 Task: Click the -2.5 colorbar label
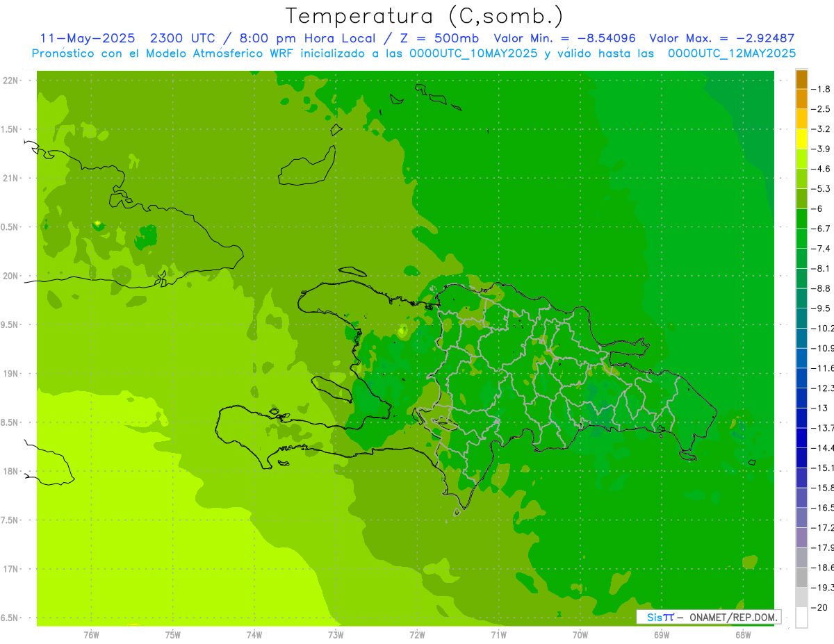(821, 109)
